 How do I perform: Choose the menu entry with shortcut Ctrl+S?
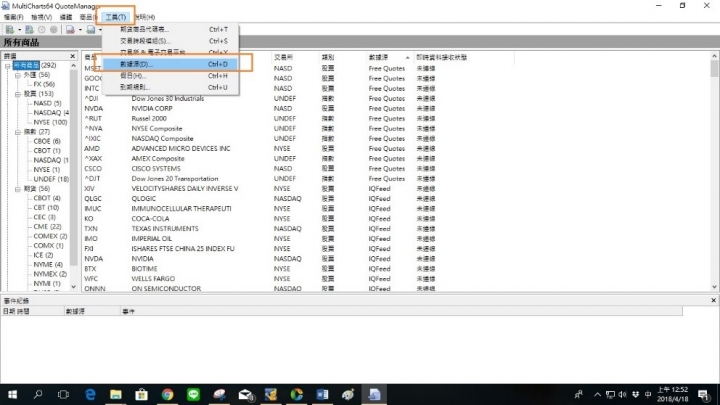(x=170, y=41)
